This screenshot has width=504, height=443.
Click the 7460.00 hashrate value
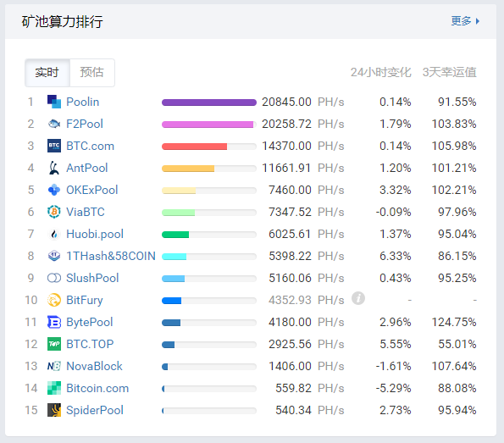[290, 190]
